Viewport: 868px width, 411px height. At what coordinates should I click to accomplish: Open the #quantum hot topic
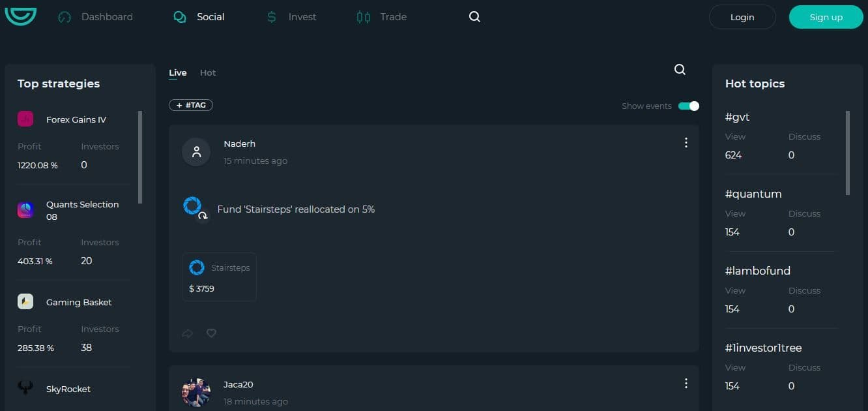pyautogui.click(x=753, y=194)
